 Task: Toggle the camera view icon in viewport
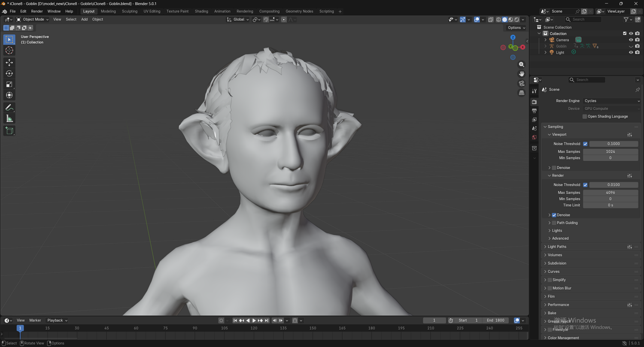(x=522, y=83)
